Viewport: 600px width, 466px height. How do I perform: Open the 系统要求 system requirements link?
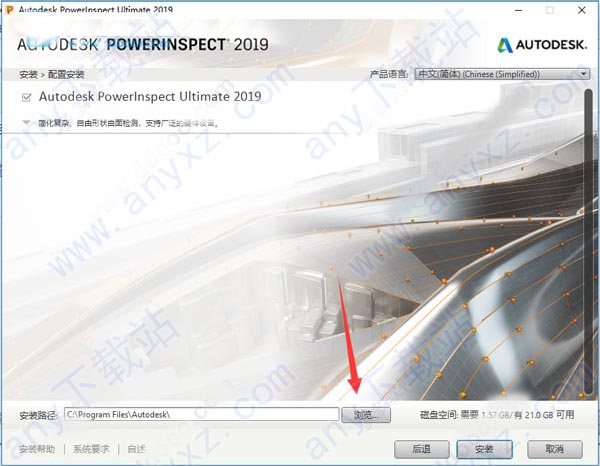coord(91,448)
